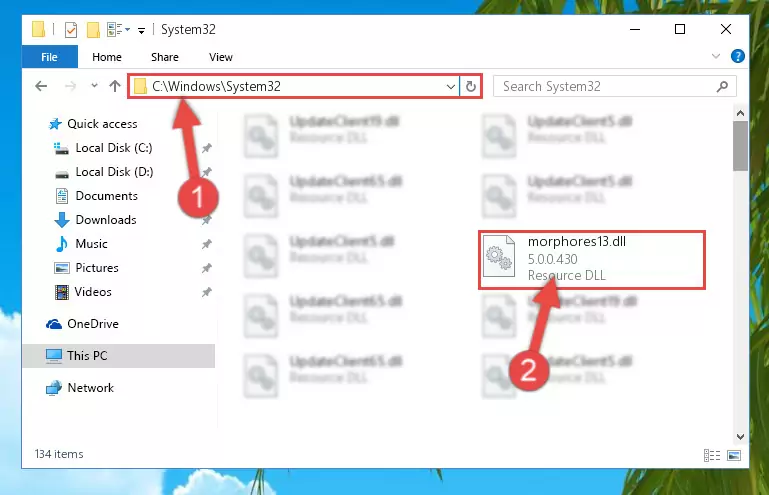Select the morphores13.dll file
Image resolution: width=769 pixels, height=495 pixels.
[x=592, y=260]
